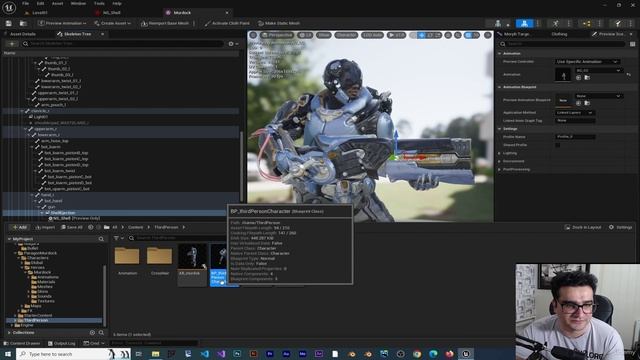Open the Edit menu
The width and height of the screenshot is (640, 360).
click(x=40, y=3)
